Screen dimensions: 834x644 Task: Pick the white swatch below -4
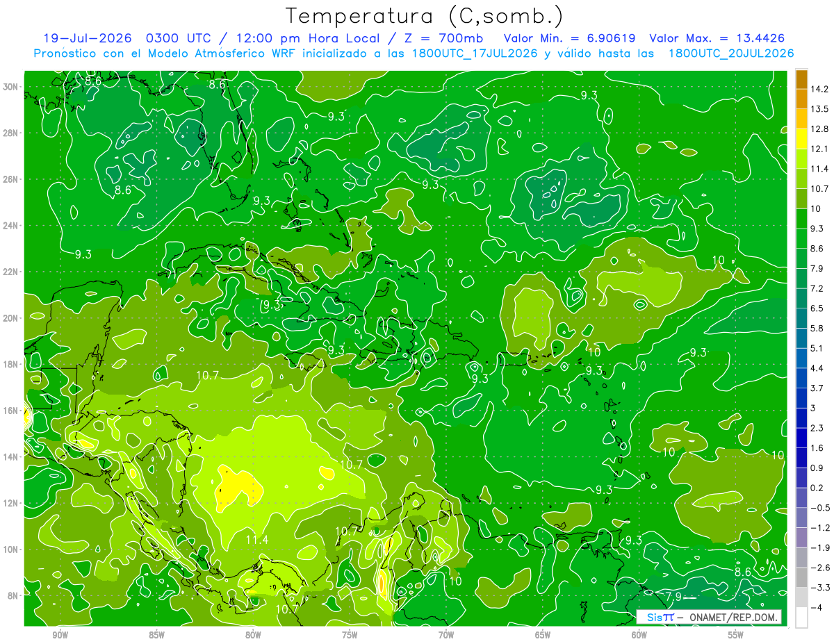(x=801, y=618)
